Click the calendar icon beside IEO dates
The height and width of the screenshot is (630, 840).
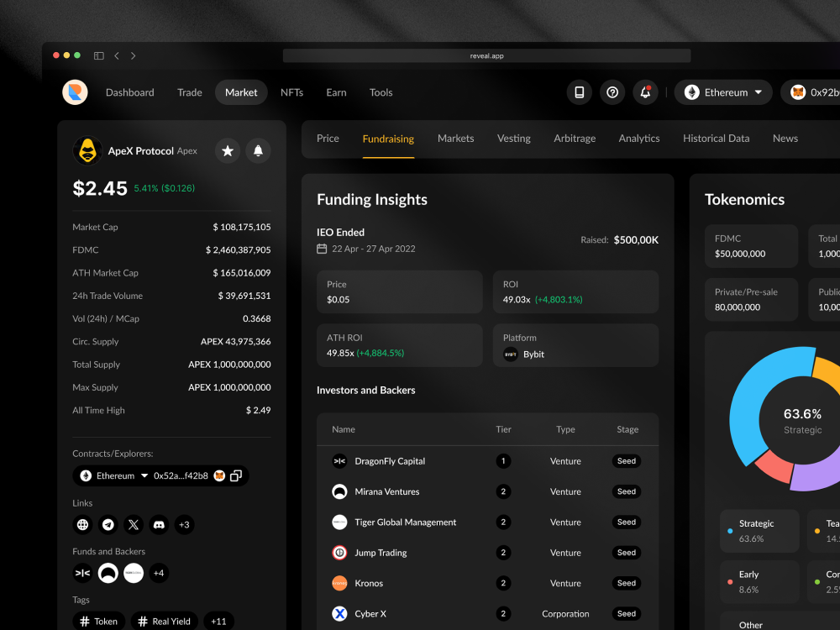322,249
